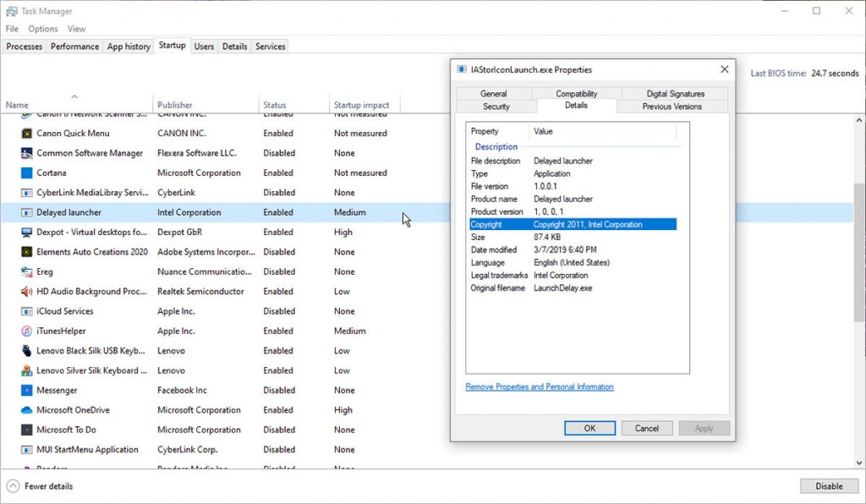Click the HD Audio Background speaker icon
The height and width of the screenshot is (504, 866).
27,291
